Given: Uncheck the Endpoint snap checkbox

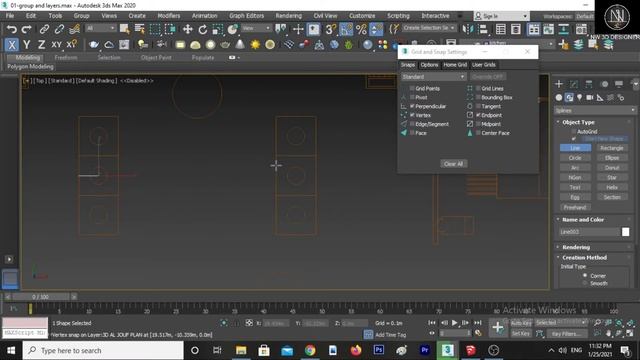Looking at the screenshot, I should (x=478, y=115).
